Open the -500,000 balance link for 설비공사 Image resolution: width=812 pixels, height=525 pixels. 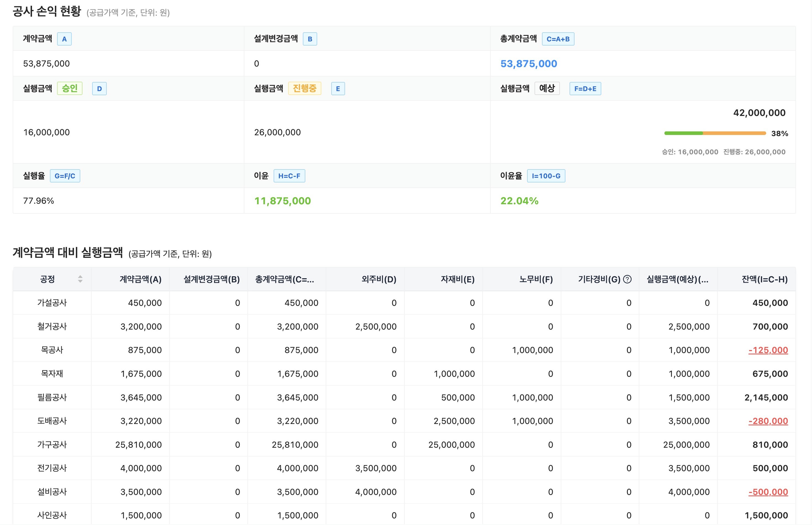tap(768, 492)
